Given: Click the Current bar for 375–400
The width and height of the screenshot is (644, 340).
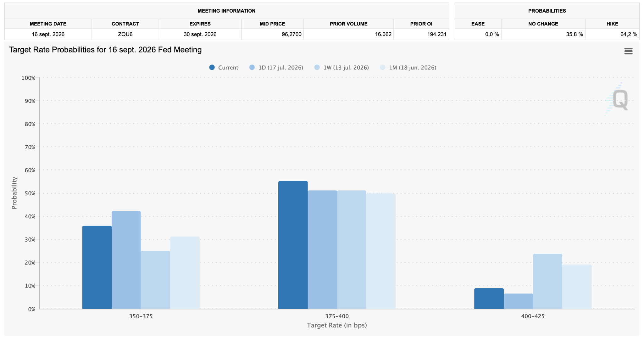Looking at the screenshot, I should 293,245.
